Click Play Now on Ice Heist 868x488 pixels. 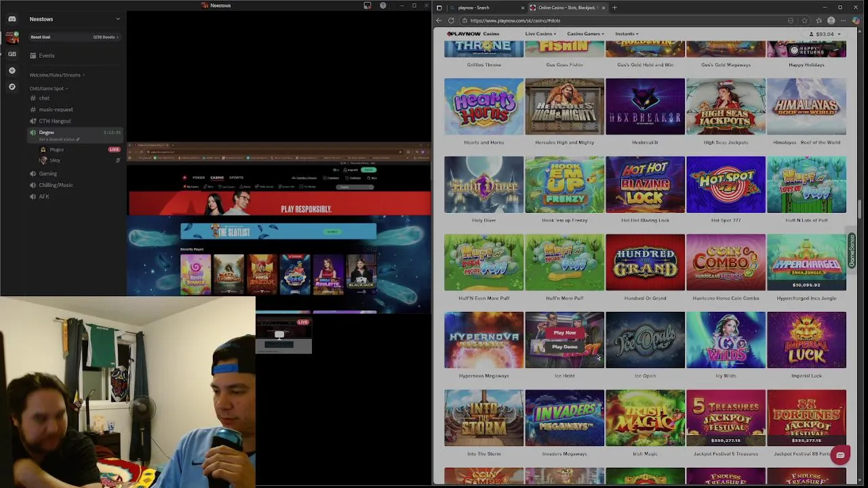click(x=564, y=333)
